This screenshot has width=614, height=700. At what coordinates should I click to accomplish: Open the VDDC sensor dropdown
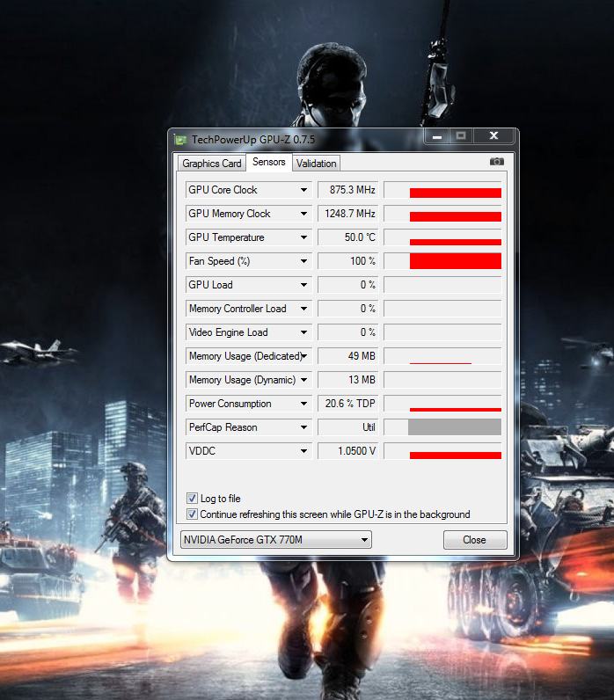tap(303, 451)
